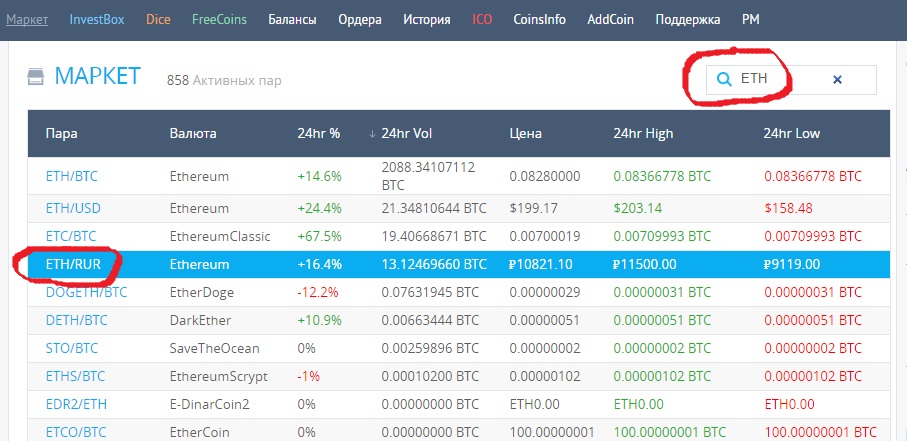Viewport: 907px width, 441px height.
Task: Open the PM messages link
Action: [751, 20]
